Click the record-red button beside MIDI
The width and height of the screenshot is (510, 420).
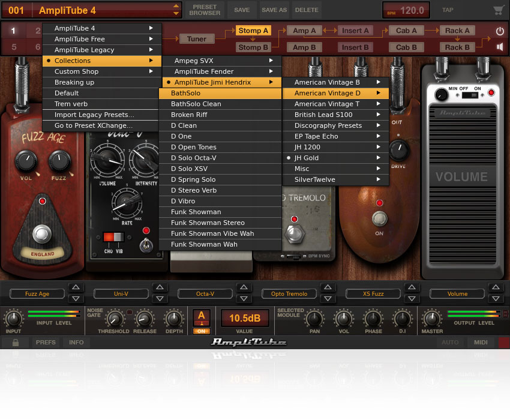click(x=504, y=342)
